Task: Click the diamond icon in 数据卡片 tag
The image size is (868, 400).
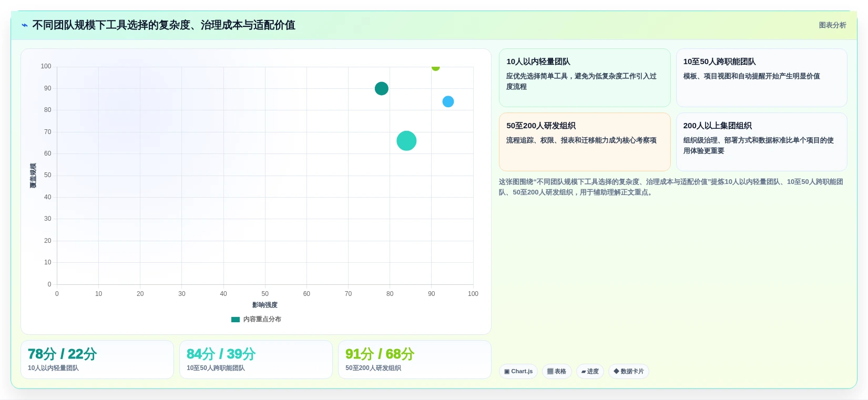Action: coord(616,371)
